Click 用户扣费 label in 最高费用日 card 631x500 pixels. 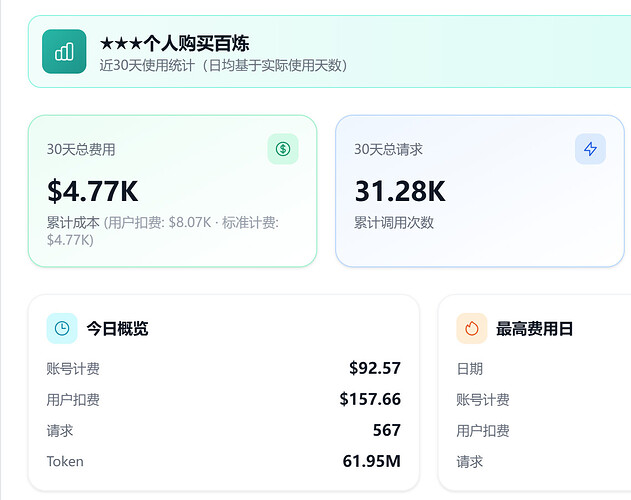pyautogui.click(x=483, y=431)
